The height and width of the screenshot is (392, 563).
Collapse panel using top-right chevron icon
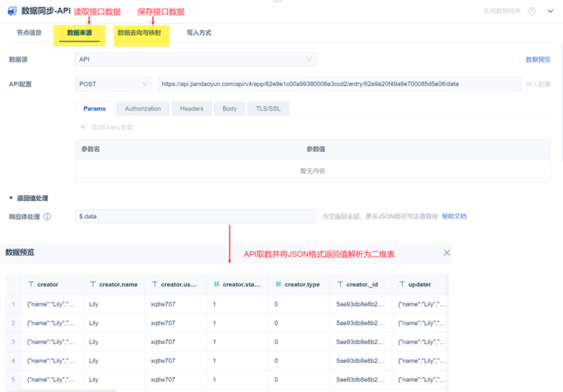pyautogui.click(x=550, y=11)
